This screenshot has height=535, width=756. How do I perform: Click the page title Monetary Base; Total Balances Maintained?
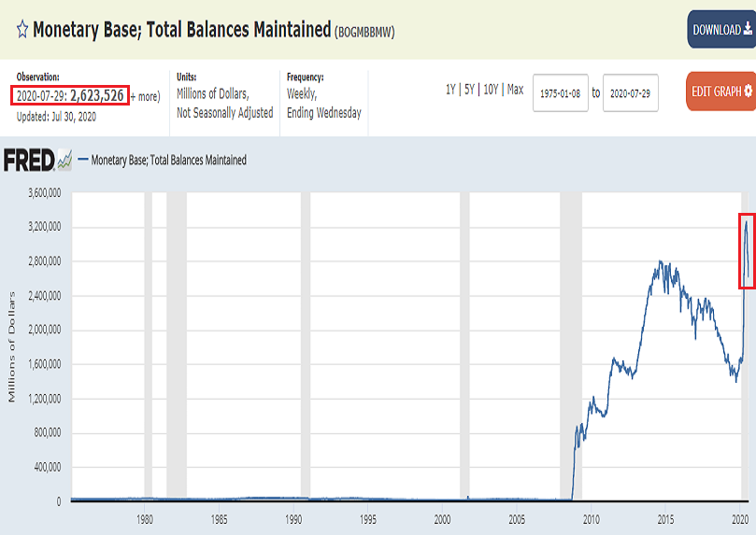tap(181, 29)
